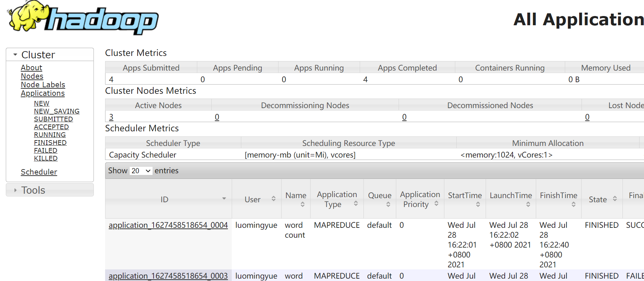
Task: Click the Tools section header
Action: point(50,190)
